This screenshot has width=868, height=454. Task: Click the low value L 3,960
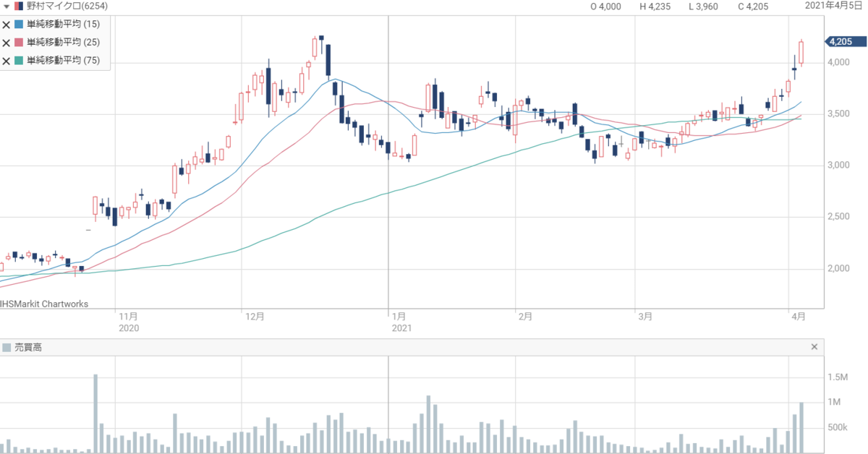pos(704,7)
